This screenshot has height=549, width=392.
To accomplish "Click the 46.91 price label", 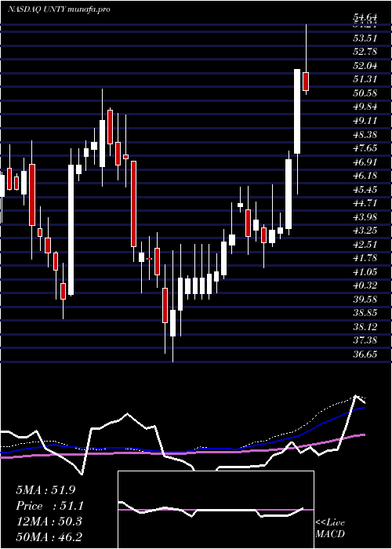I will pyautogui.click(x=365, y=162).
